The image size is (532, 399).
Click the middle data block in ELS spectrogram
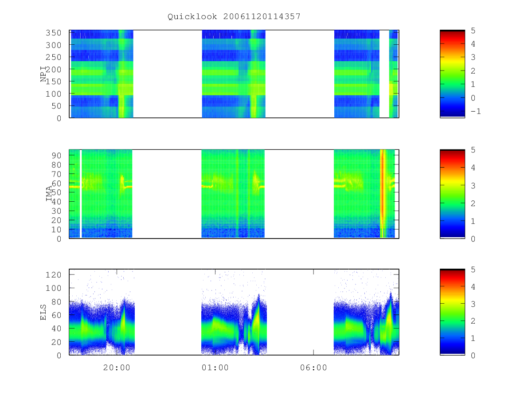(234, 312)
